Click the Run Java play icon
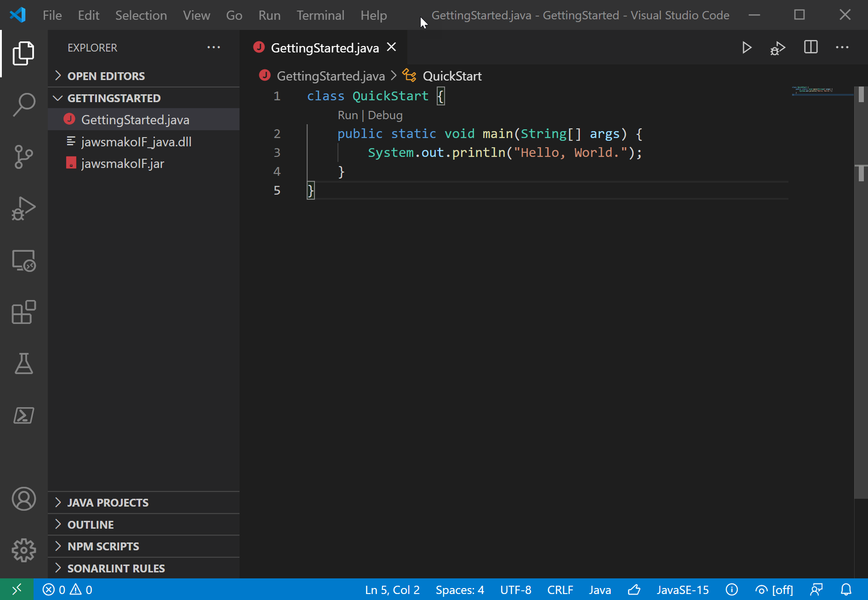 [x=747, y=48]
